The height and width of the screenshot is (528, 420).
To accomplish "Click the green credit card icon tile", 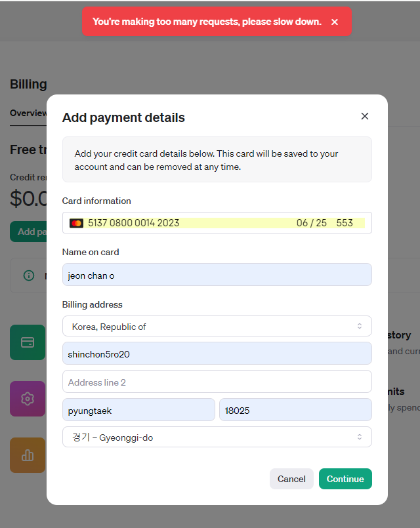I will pos(28,342).
